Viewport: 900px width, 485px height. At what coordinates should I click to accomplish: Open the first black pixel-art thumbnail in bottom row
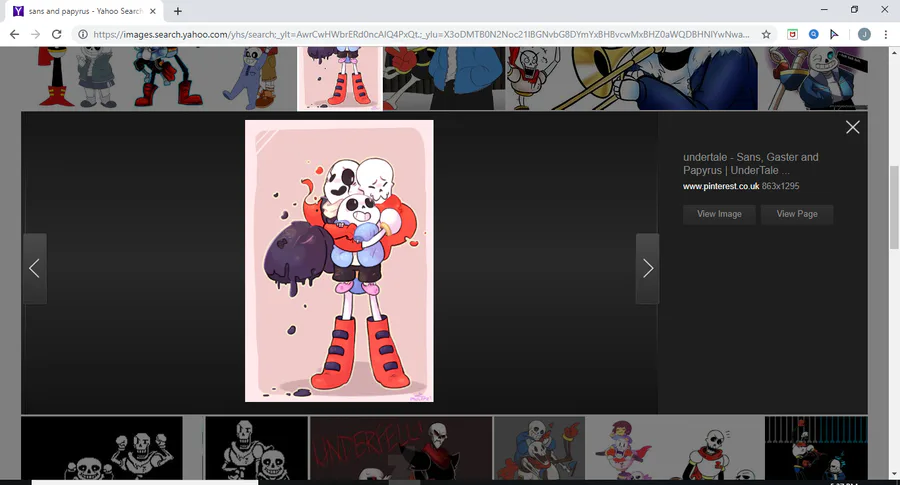tap(102, 448)
